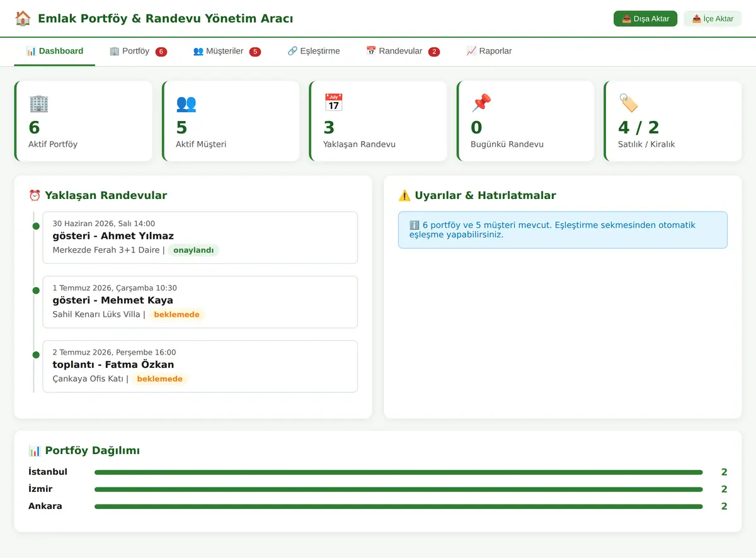This screenshot has width=756, height=558.
Task: Click the price tag icon on Satılık / Kiralık card
Action: click(x=628, y=103)
